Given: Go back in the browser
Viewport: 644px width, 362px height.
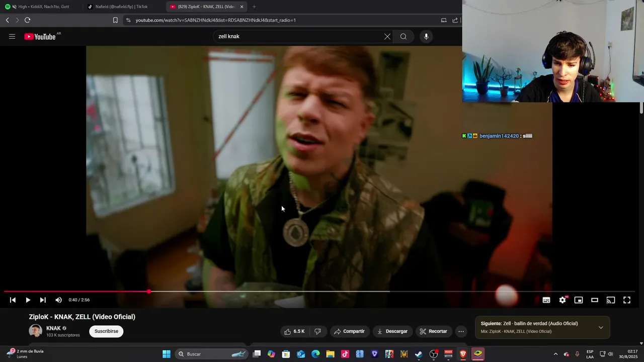Looking at the screenshot, I should [7, 20].
